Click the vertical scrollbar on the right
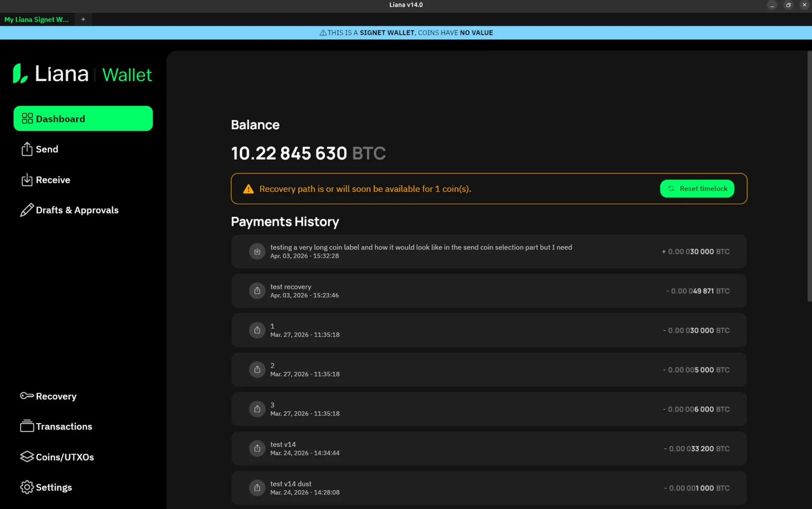The image size is (812, 509). point(810,176)
